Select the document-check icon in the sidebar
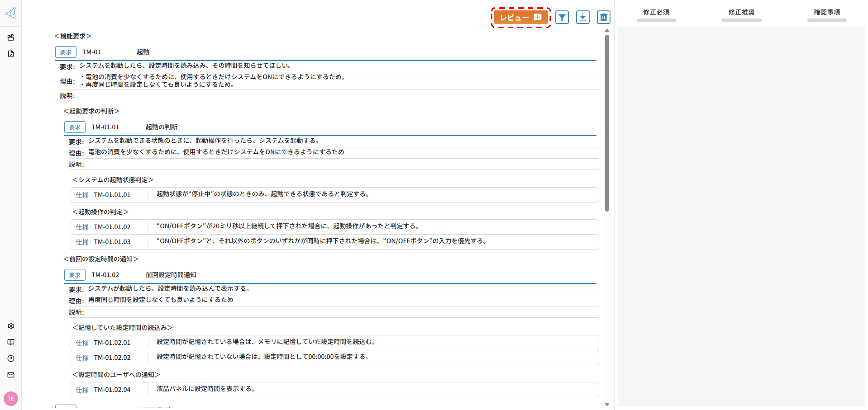 click(x=11, y=54)
